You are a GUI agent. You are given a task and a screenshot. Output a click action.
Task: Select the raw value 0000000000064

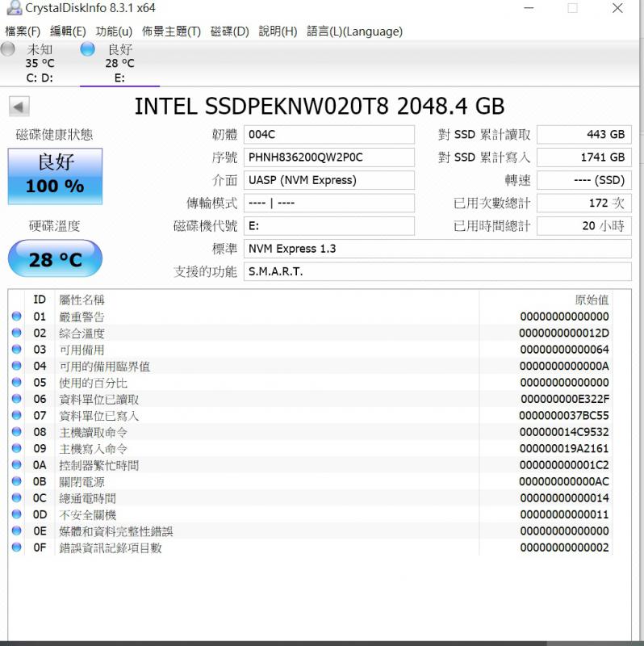564,350
